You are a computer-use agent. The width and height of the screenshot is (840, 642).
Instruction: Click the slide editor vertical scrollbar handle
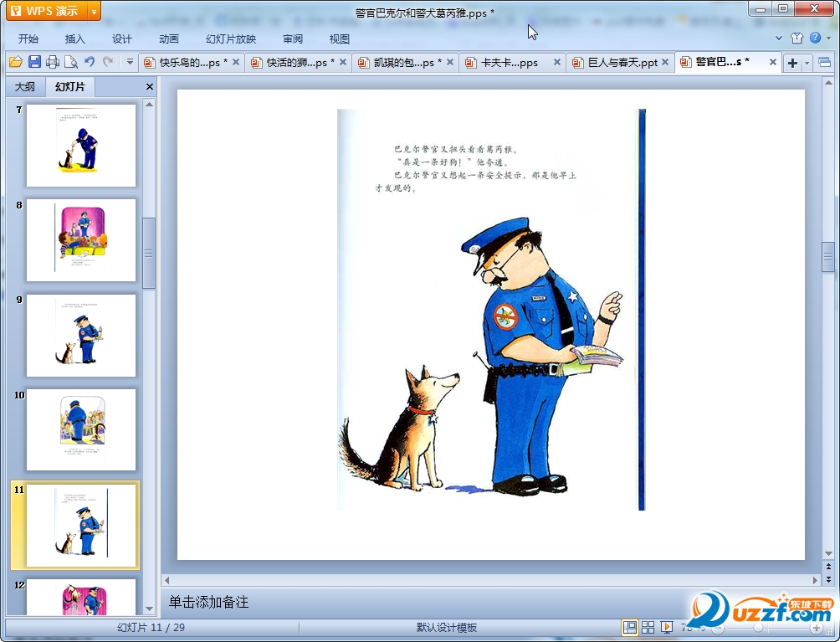pyautogui.click(x=828, y=257)
